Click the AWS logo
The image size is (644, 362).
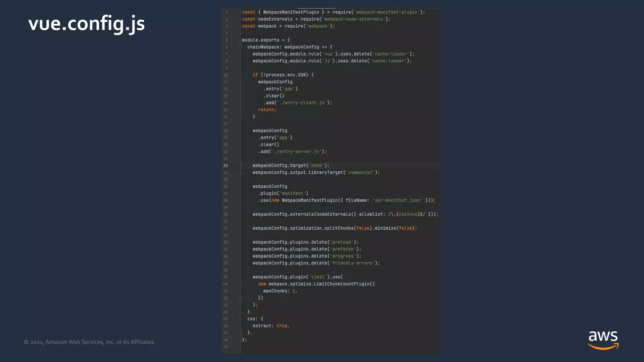click(x=603, y=340)
